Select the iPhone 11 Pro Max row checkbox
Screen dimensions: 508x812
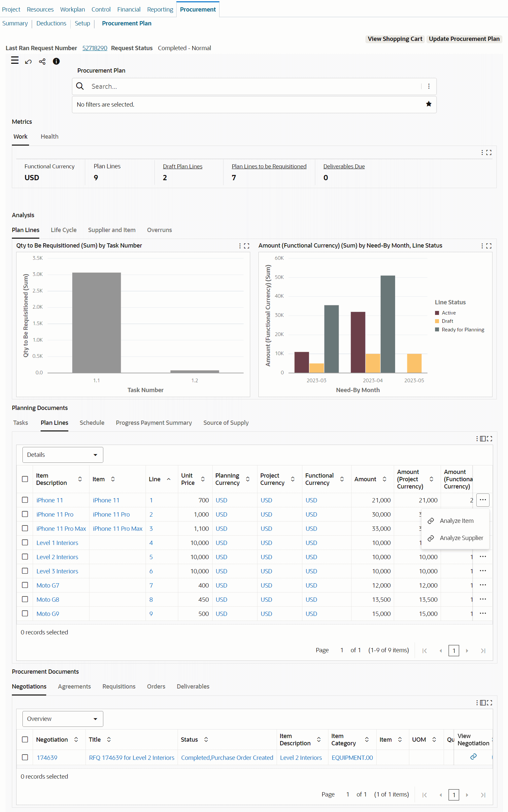[x=25, y=528]
